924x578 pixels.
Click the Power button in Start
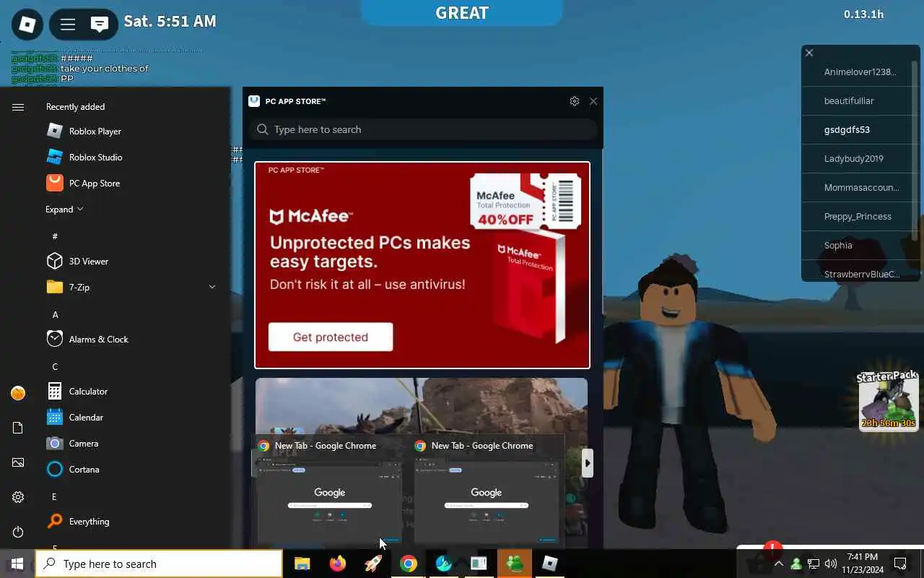(x=18, y=532)
